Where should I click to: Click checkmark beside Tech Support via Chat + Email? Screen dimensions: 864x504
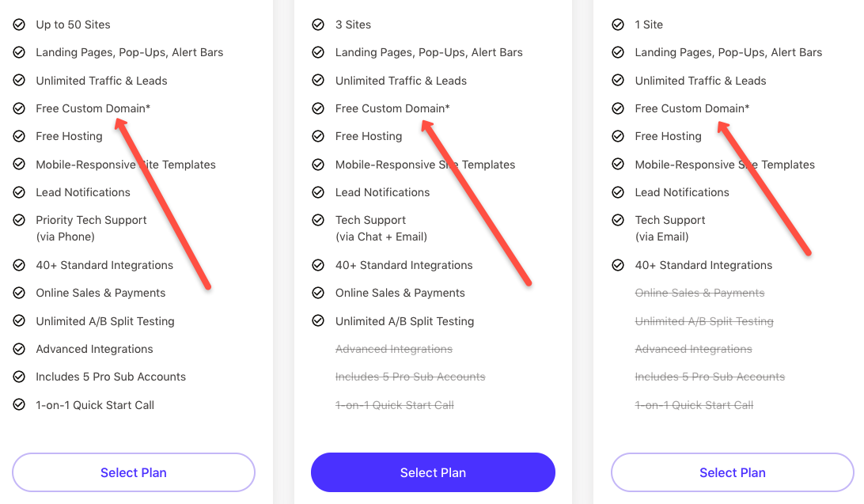coord(319,220)
